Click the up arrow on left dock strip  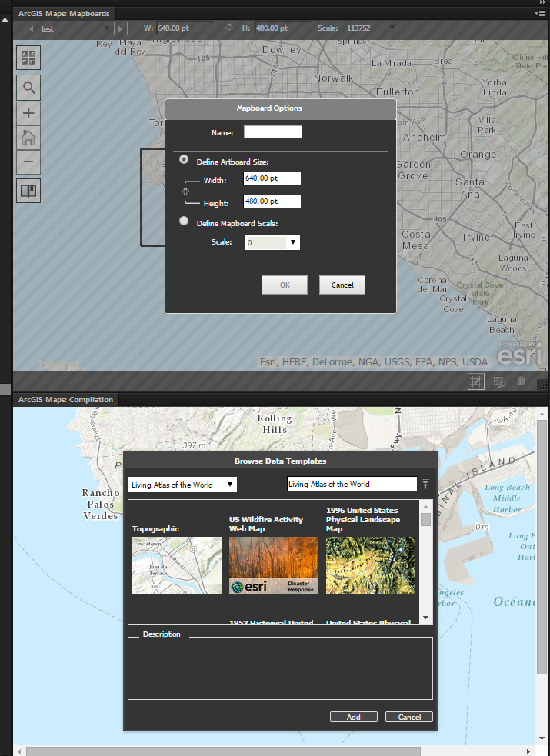pyautogui.click(x=5, y=20)
